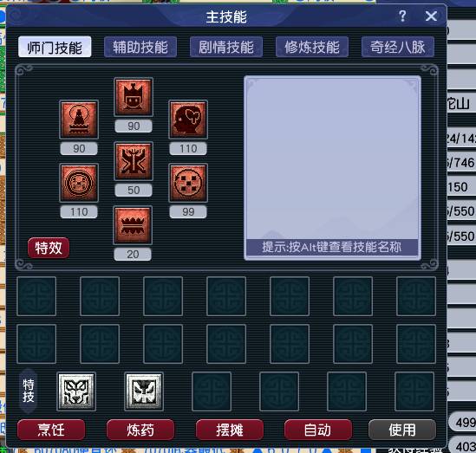Select the antlered totem skill icon above 50
Image resolution: width=476 pixels, height=453 pixels.
click(134, 161)
